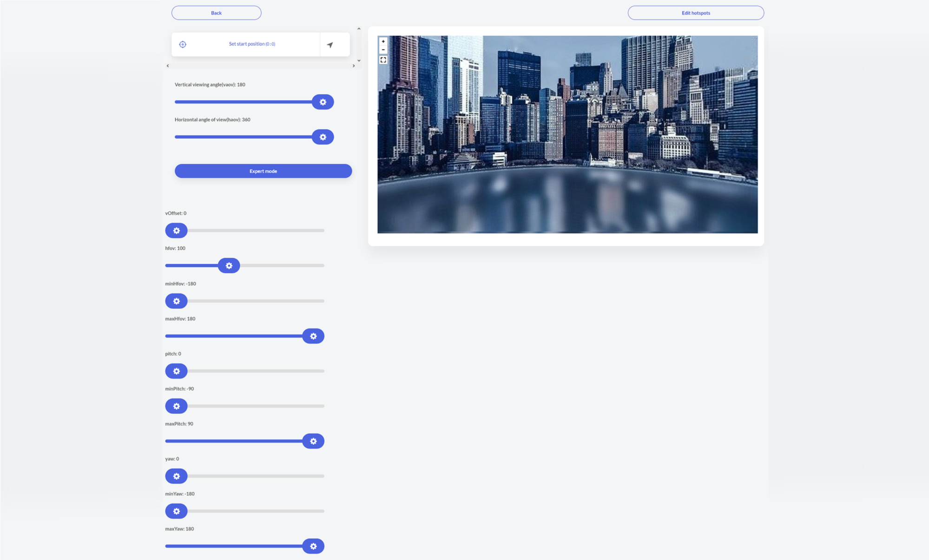Zoom in on the panorama viewer
This screenshot has height=560, width=929.
(x=383, y=41)
